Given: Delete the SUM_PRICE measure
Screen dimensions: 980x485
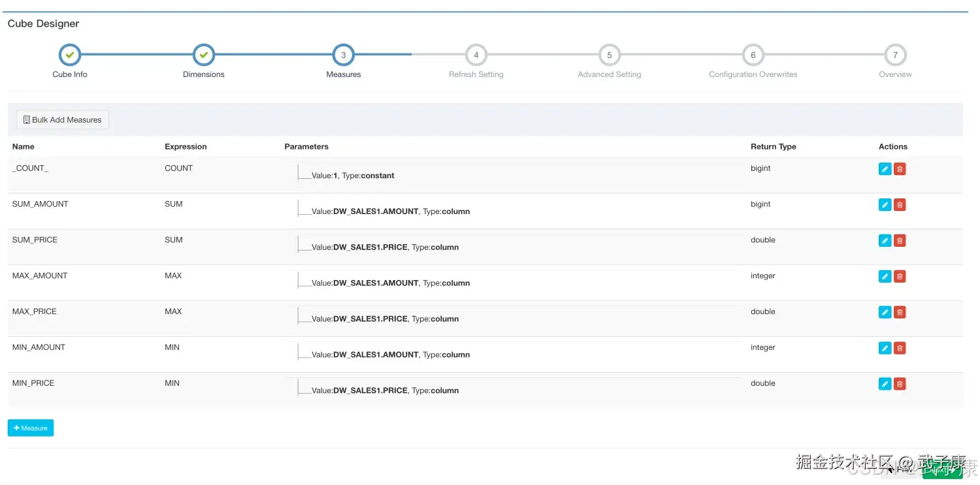Looking at the screenshot, I should click(x=900, y=241).
